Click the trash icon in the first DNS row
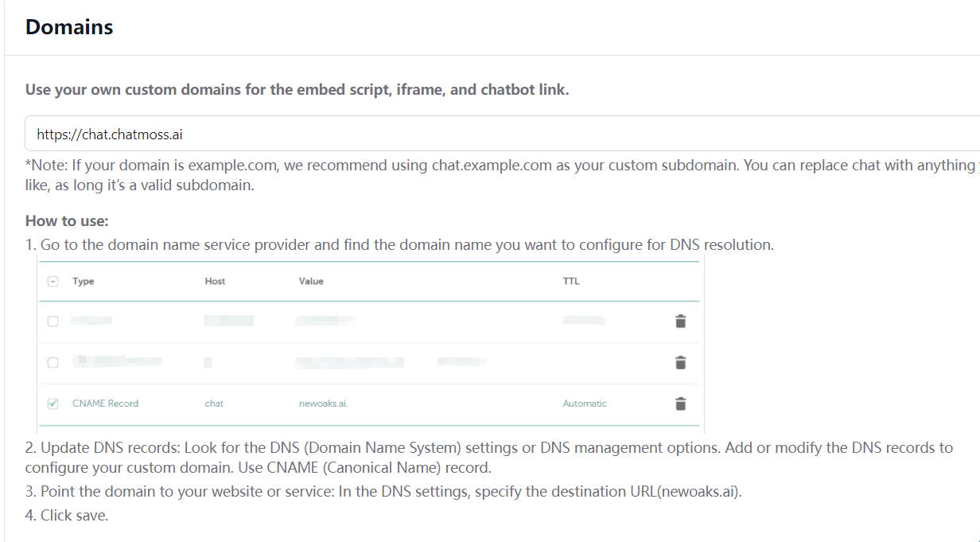Image resolution: width=980 pixels, height=542 pixels. pos(680,322)
